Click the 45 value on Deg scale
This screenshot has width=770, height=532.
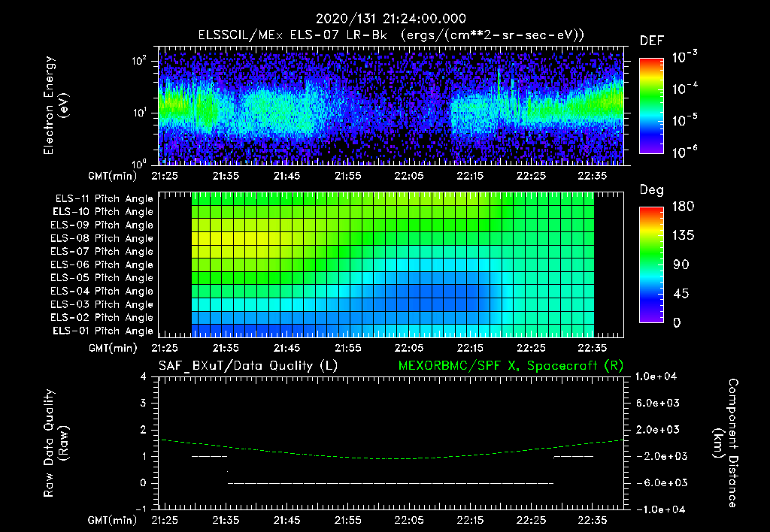(681, 294)
